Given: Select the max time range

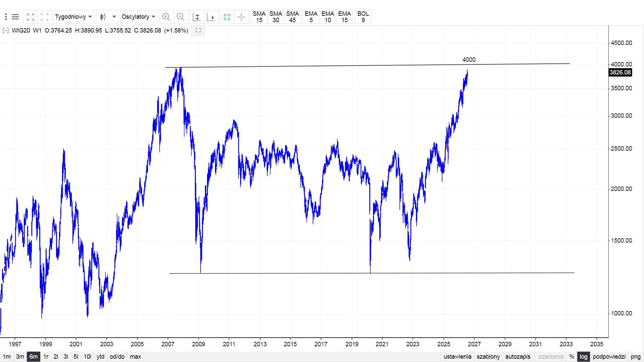Looking at the screenshot, I should [x=136, y=357].
